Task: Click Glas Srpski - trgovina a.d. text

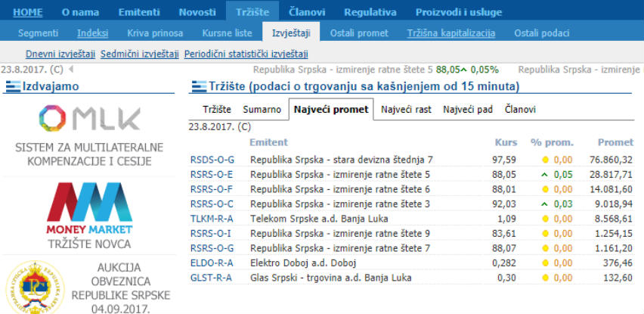Action: tap(331, 278)
